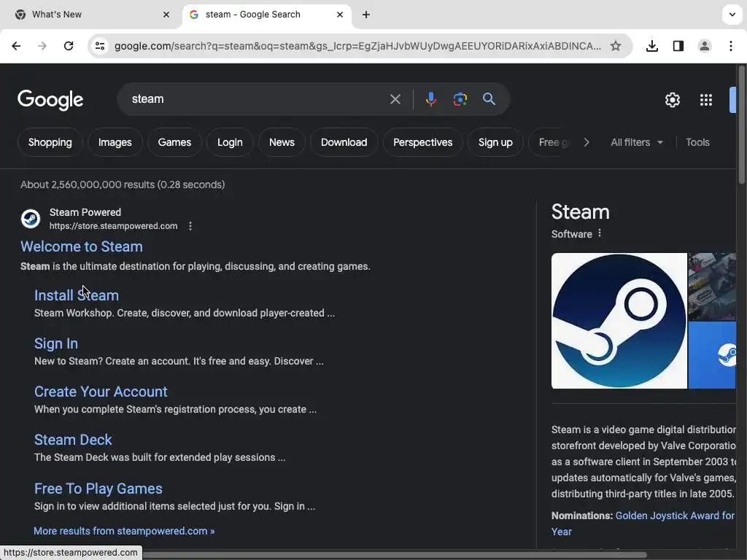Click More results from steampowered.com
Image resolution: width=747 pixels, height=560 pixels.
(124, 531)
